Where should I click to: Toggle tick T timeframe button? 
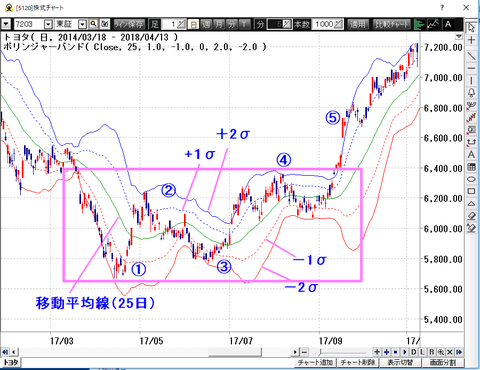[244, 24]
